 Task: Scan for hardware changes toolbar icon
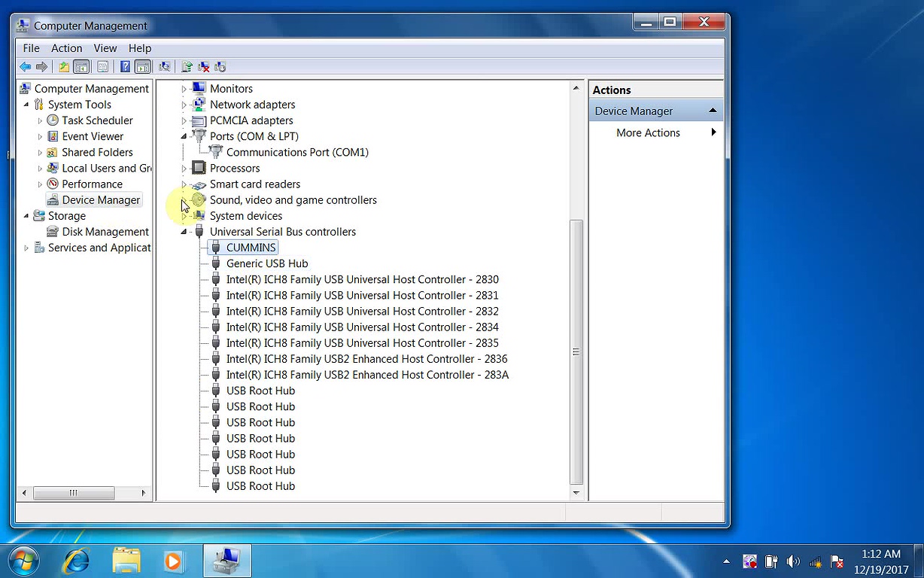[x=165, y=67]
